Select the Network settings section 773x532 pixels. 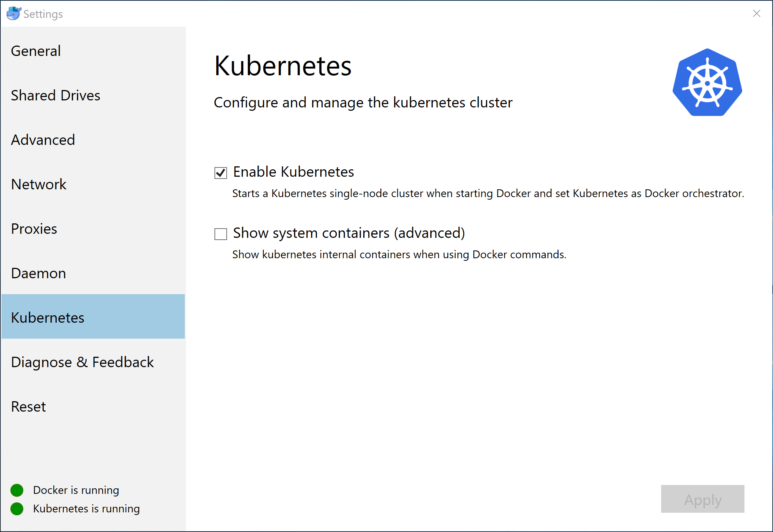pos(39,184)
